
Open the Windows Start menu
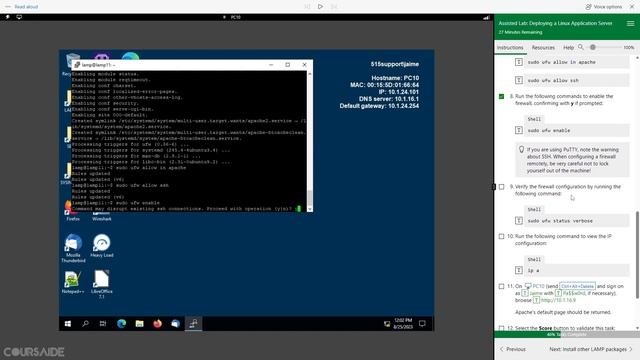pyautogui.click(x=68, y=324)
